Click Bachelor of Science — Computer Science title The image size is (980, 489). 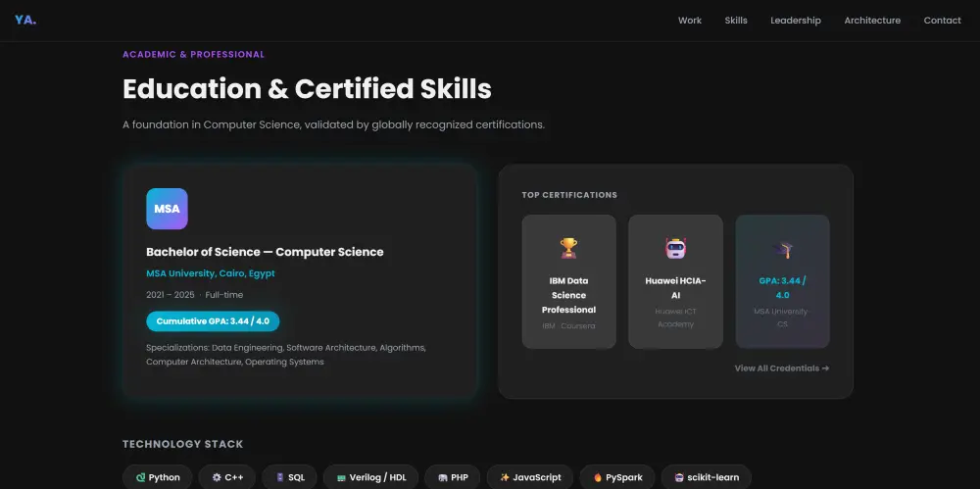tap(265, 252)
